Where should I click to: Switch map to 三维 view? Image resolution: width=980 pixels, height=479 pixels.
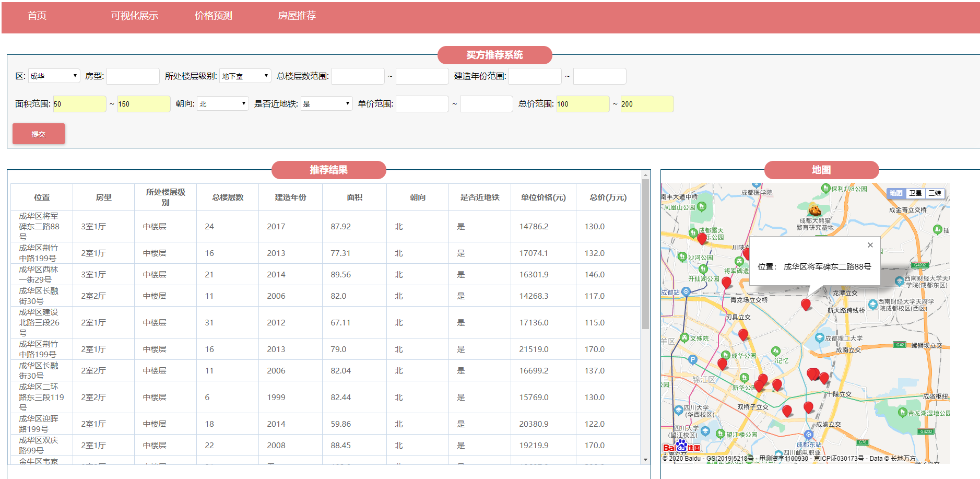click(x=935, y=193)
